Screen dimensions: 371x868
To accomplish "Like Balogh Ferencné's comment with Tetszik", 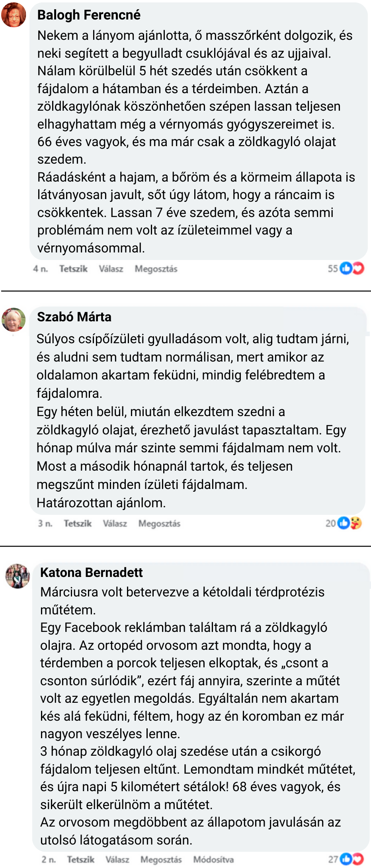I will pyautogui.click(x=73, y=269).
